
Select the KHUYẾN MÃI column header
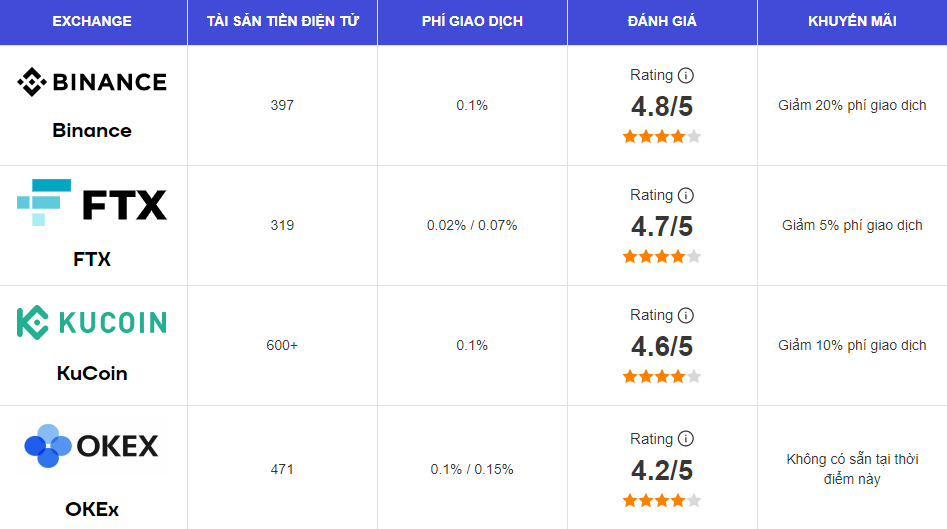pyautogui.click(x=852, y=21)
